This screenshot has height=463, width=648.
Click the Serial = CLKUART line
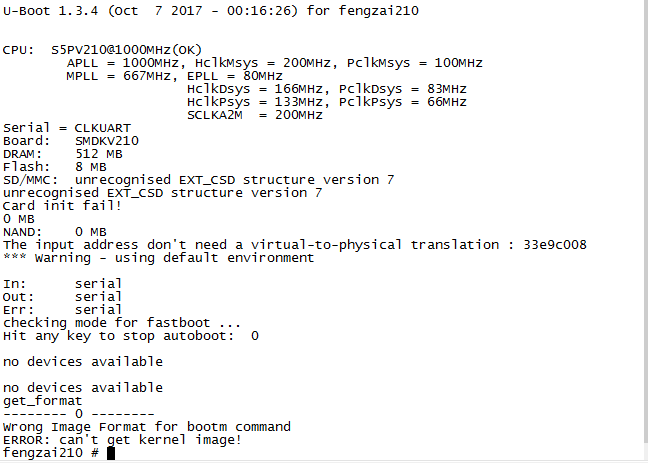point(67,128)
